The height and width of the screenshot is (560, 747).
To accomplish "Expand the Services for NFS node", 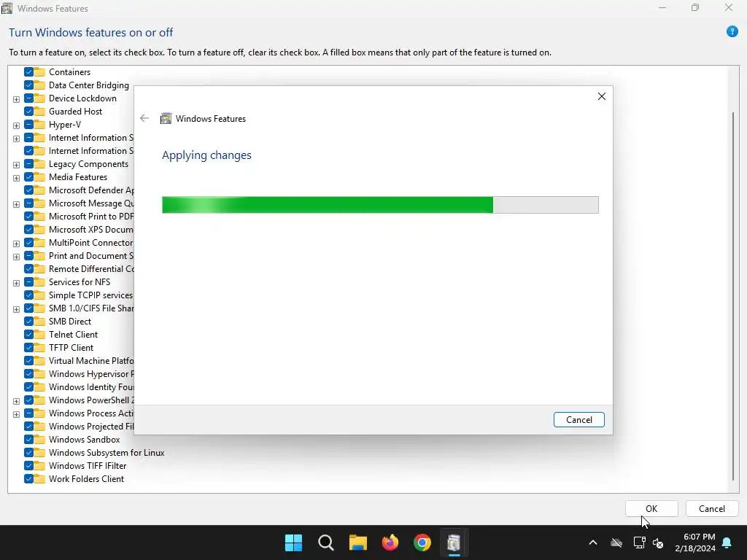I will click(x=16, y=284).
